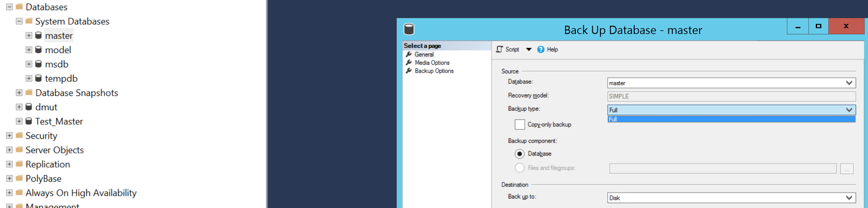Select the tempdb label in tree
Screen dimensions: 868x208
point(61,78)
